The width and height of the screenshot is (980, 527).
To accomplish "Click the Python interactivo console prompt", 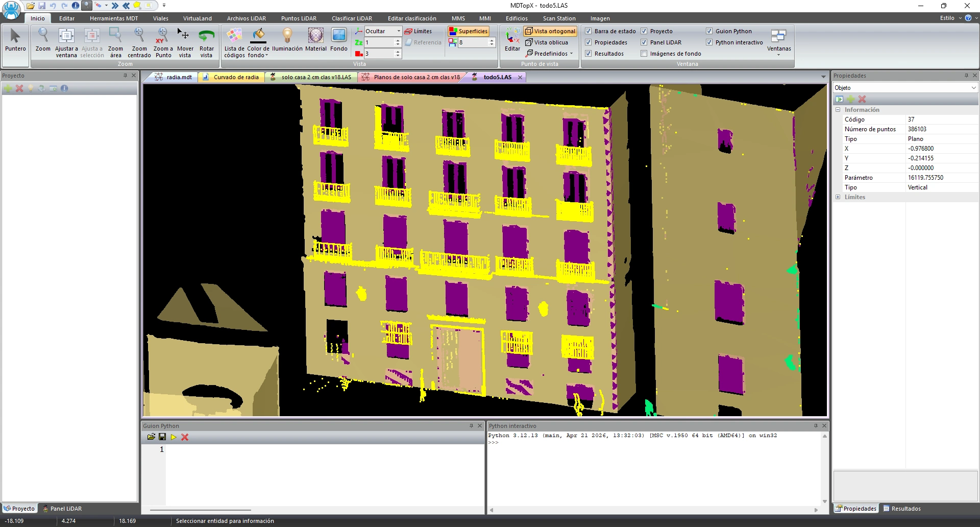I will tap(494, 443).
